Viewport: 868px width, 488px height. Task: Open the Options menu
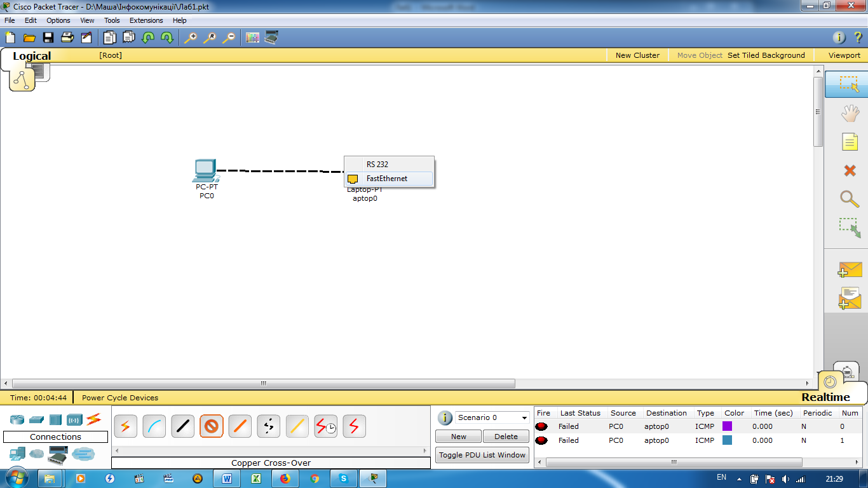pos(58,20)
